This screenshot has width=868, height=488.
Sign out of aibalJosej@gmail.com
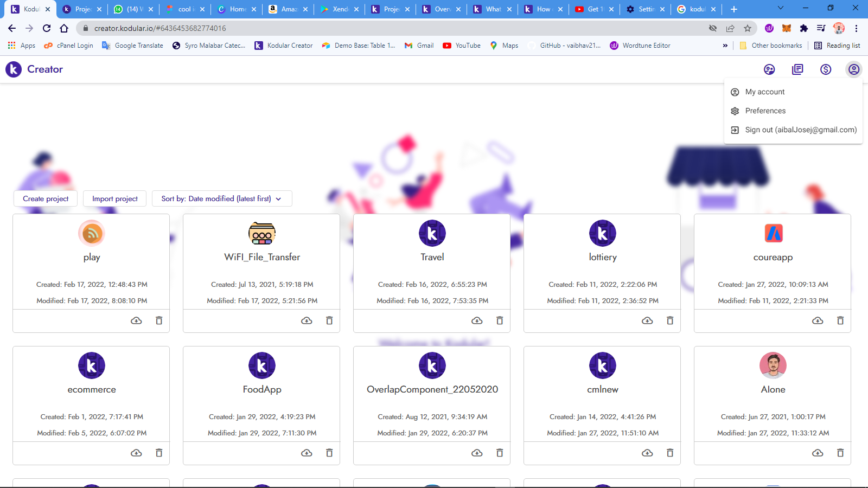point(793,130)
